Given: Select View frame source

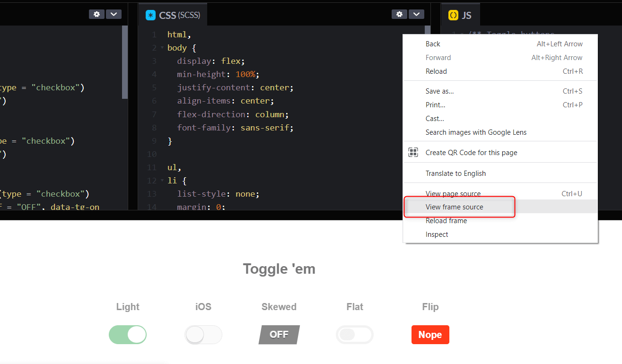Looking at the screenshot, I should [500, 207].
